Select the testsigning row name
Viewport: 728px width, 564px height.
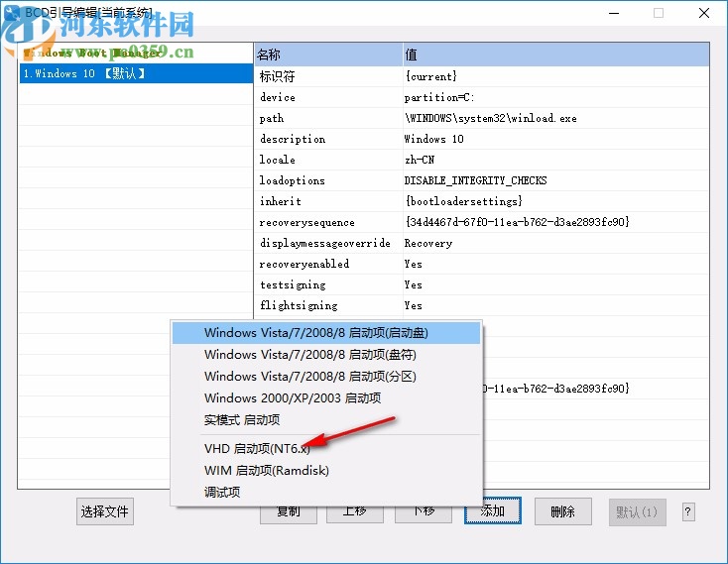pos(293,284)
